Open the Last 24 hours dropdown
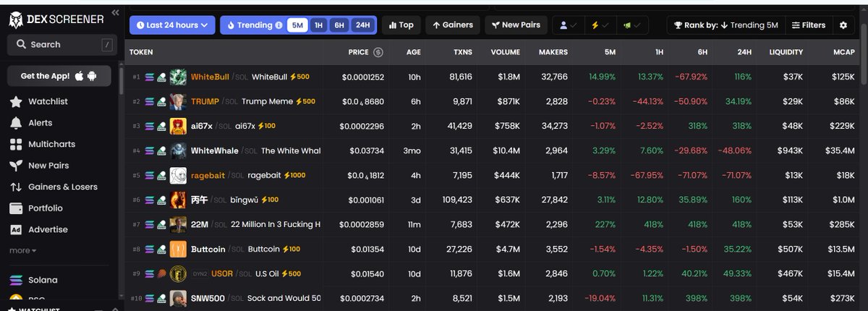This screenshot has height=311, width=868. 172,25
